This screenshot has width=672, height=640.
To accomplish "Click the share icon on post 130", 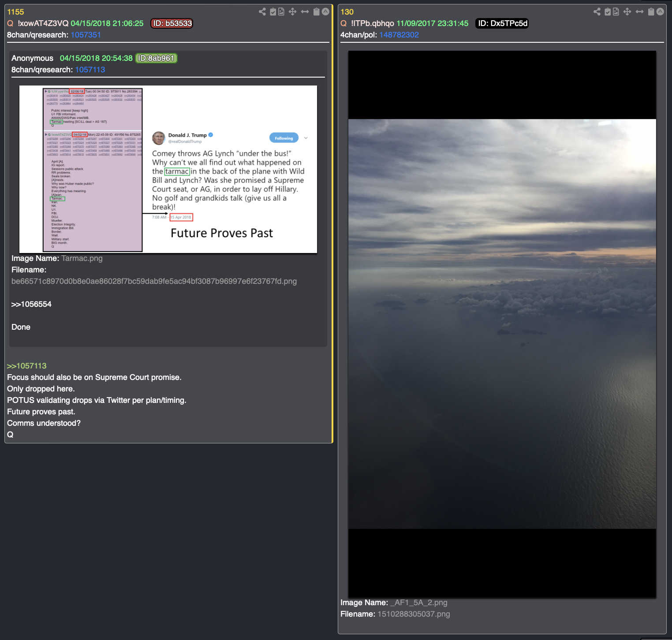I will point(597,12).
